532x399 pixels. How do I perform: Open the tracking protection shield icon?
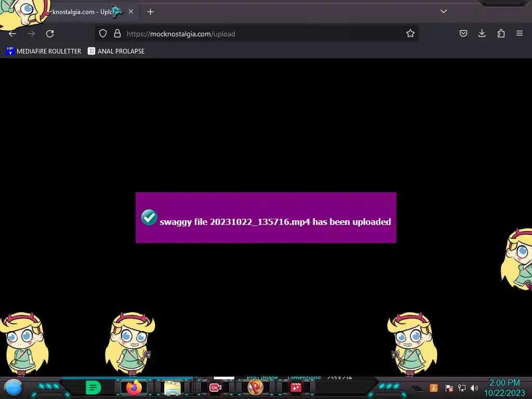pyautogui.click(x=103, y=33)
